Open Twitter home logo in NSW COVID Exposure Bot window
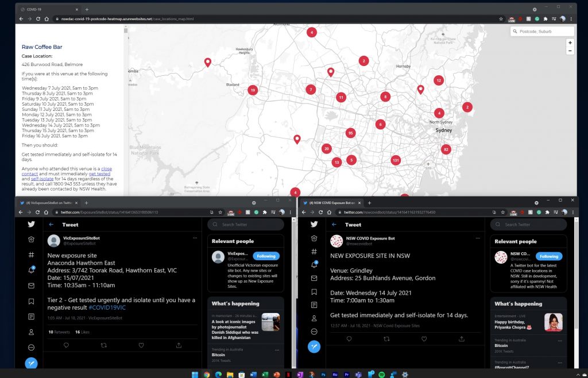 tap(314, 224)
